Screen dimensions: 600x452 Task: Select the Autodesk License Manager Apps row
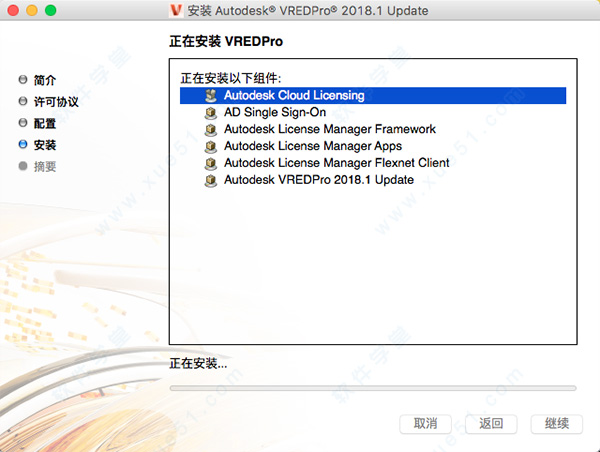click(373, 146)
